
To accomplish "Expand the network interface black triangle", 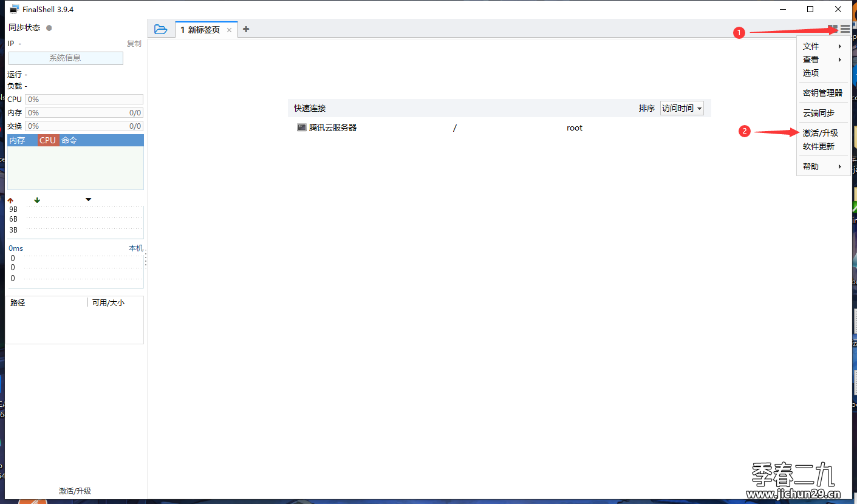I will (x=88, y=200).
